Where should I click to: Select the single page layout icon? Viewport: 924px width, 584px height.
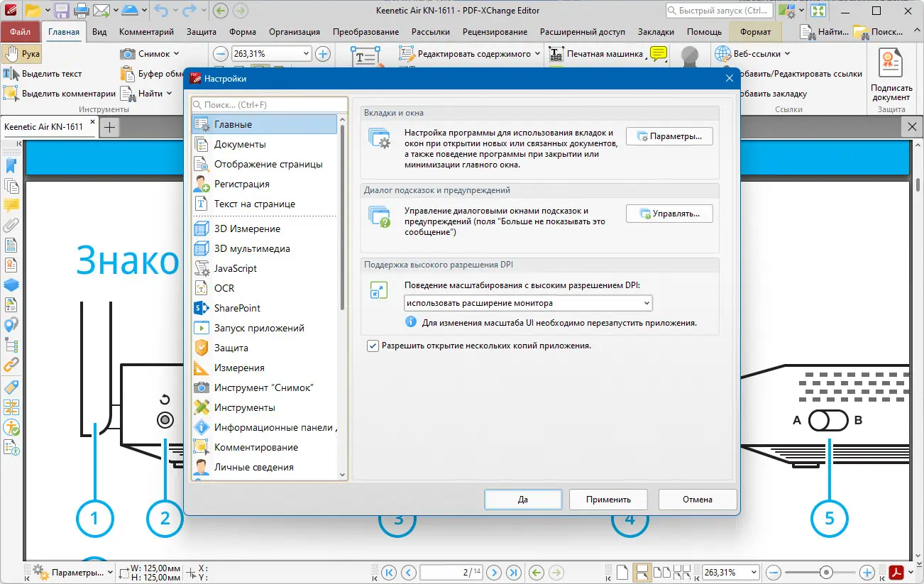[622, 572]
